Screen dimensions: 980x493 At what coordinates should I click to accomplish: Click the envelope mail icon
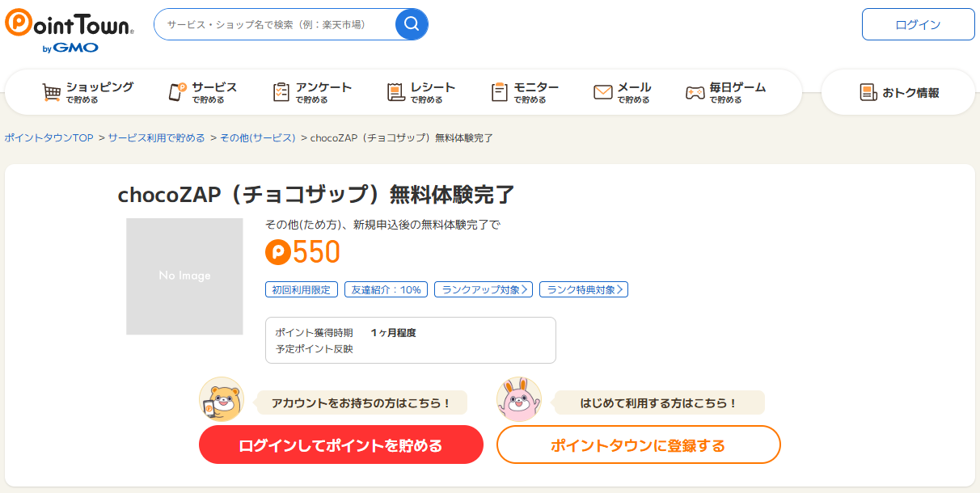tap(603, 92)
